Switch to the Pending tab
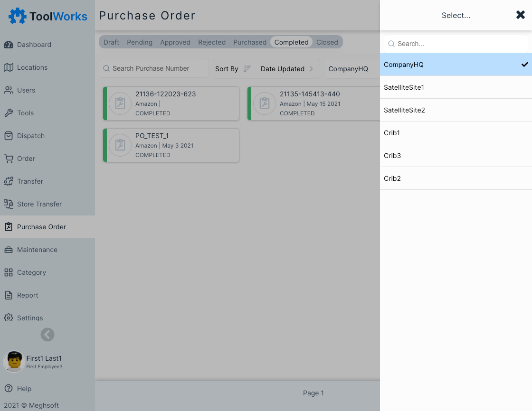The width and height of the screenshot is (532, 411). tap(140, 42)
